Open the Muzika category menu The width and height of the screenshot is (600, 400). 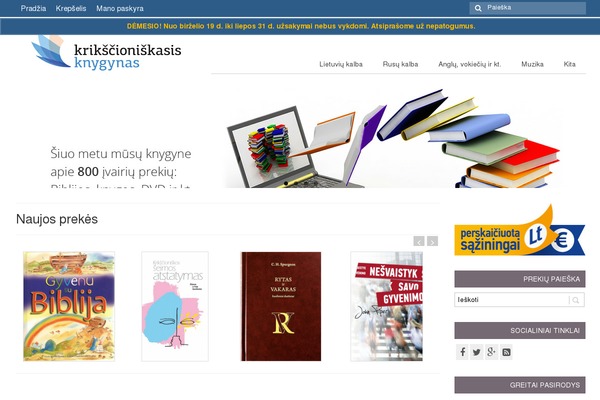pyautogui.click(x=532, y=64)
